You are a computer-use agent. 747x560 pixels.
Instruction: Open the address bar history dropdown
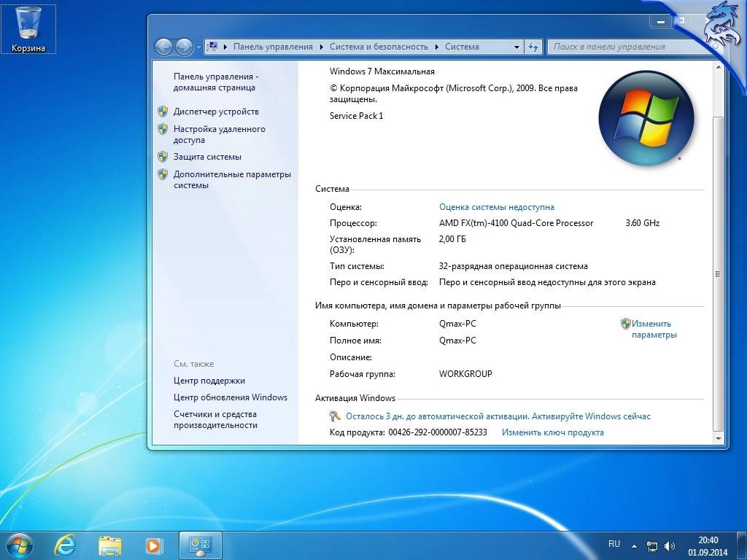coord(516,47)
